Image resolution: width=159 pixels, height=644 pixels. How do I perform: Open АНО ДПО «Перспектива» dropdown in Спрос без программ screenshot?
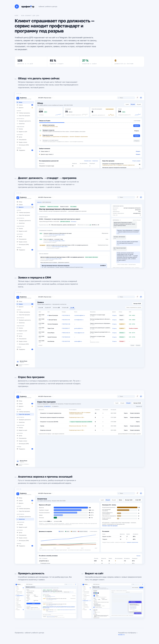45,396
